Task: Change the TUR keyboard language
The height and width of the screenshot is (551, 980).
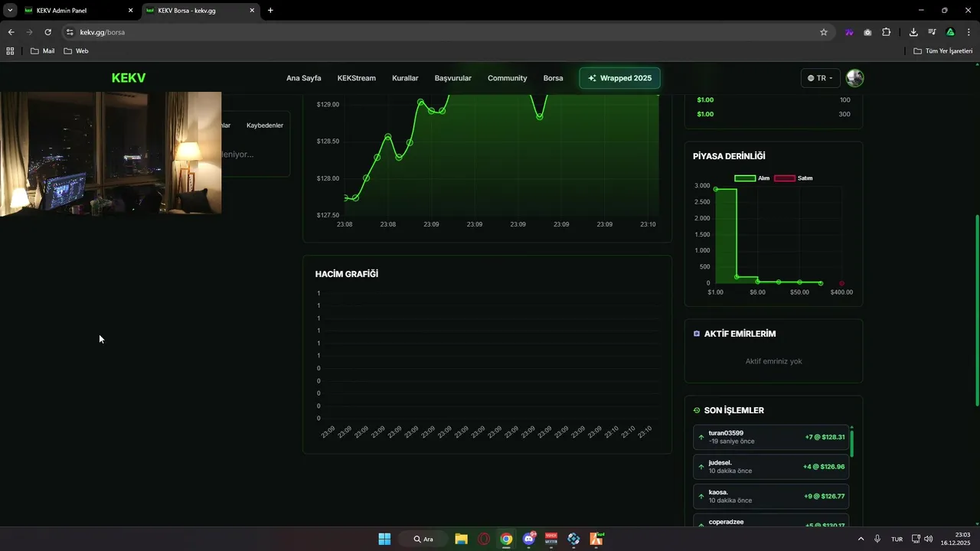Action: pos(897,539)
